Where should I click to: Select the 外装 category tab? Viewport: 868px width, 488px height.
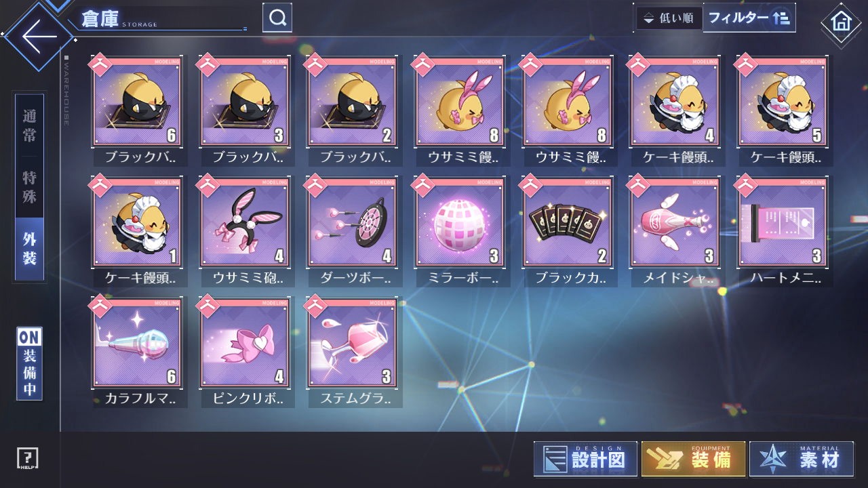(29, 249)
